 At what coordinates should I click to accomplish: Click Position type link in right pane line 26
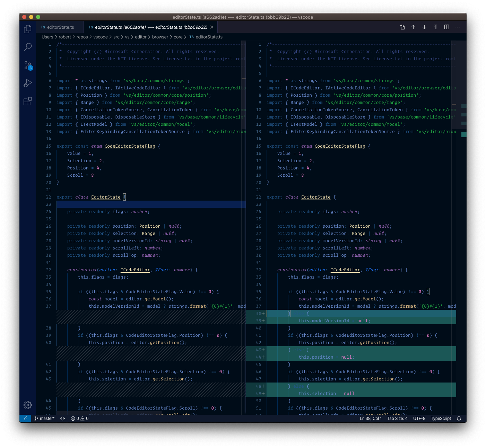360,226
